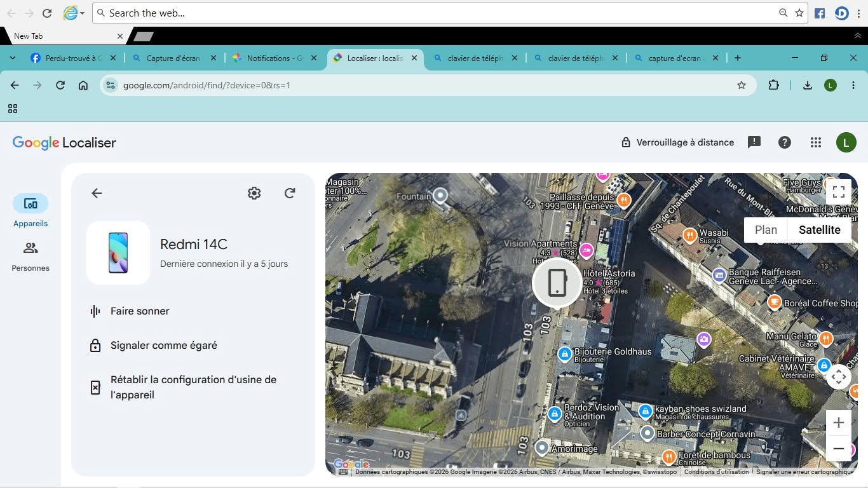Close the Notifications tab
Image resolution: width=868 pixels, height=488 pixels.
[x=314, y=58]
